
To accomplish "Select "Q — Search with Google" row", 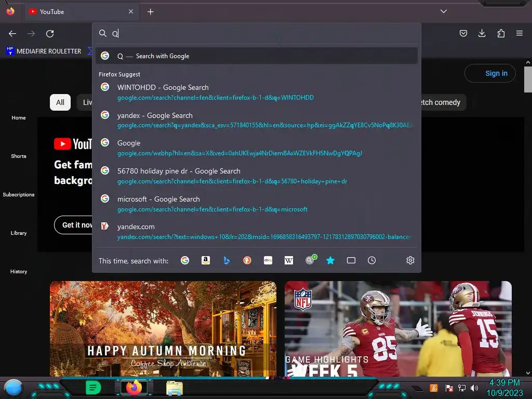I will pos(257,56).
